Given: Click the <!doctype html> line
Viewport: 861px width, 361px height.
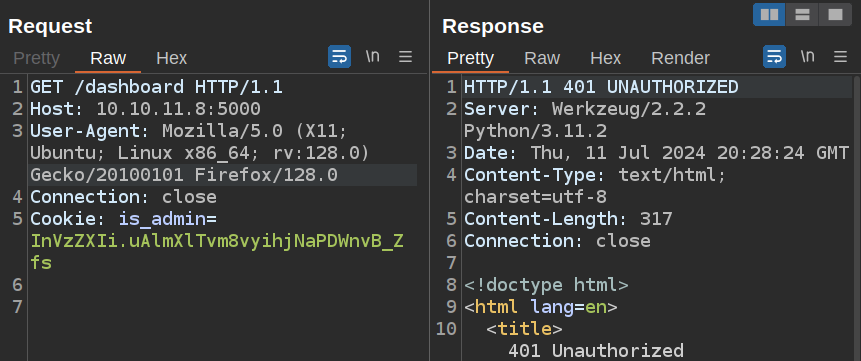Looking at the screenshot, I should tap(546, 285).
